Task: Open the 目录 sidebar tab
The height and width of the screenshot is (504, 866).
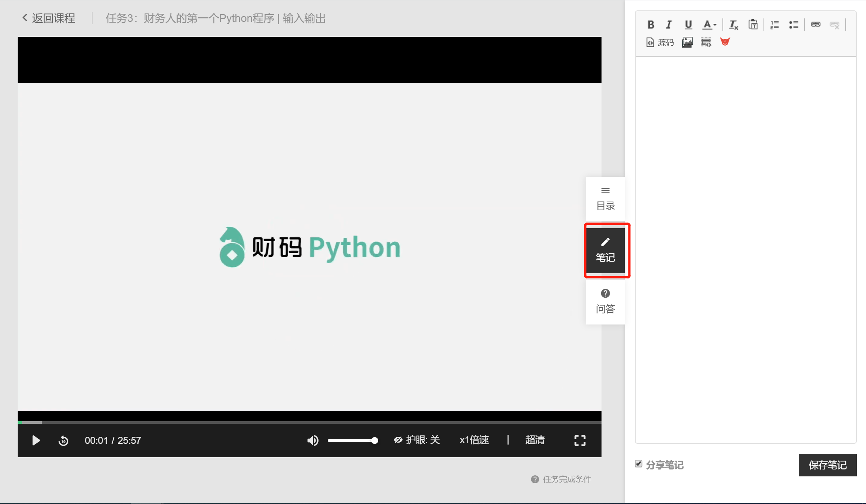Action: (605, 199)
